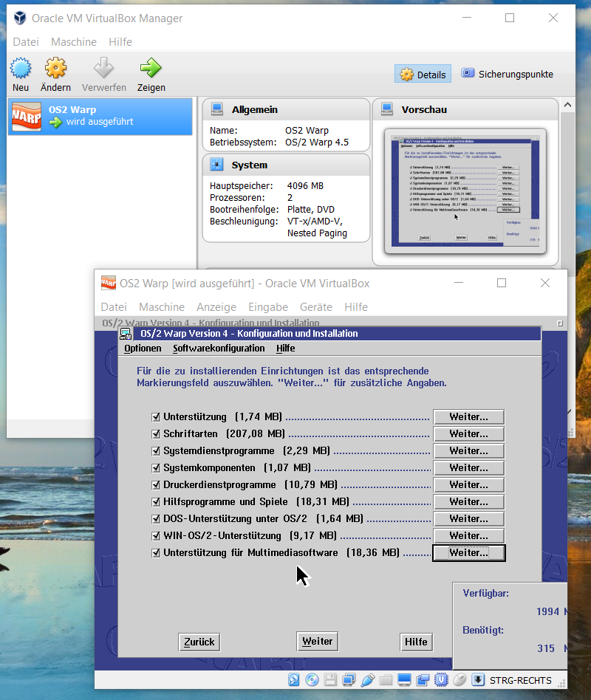Click the Neu icon in VirtualBox Manager toolbar

click(x=21, y=68)
